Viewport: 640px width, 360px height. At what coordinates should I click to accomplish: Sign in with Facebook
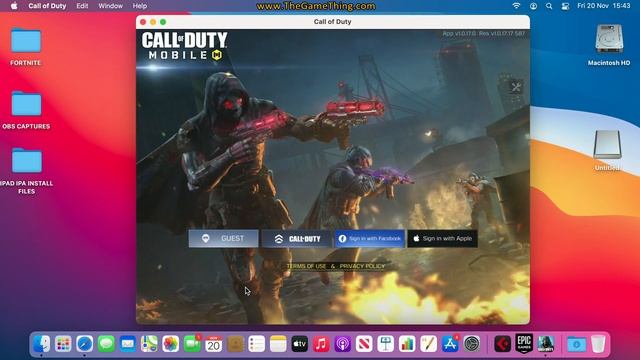(x=370, y=238)
